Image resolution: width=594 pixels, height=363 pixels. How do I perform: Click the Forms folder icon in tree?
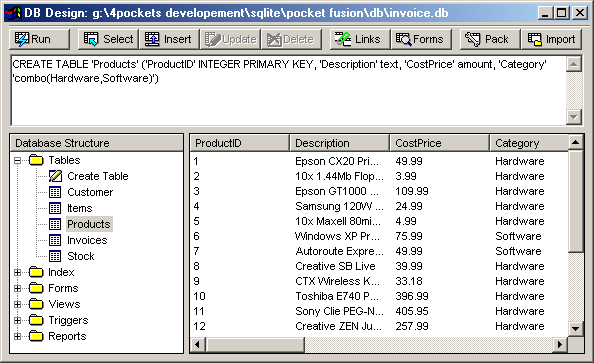(x=36, y=288)
